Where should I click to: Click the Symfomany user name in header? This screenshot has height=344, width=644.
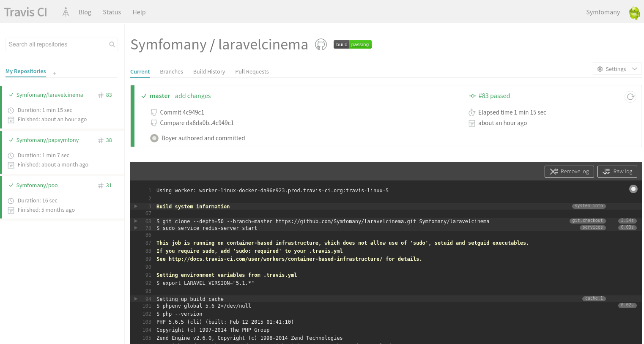click(x=603, y=12)
